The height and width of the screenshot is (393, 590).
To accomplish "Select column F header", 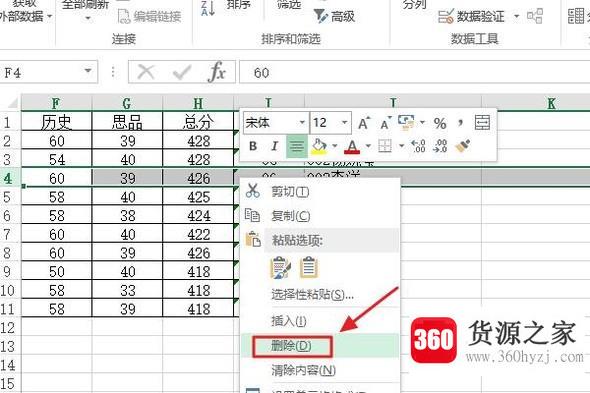I will pos(56,102).
